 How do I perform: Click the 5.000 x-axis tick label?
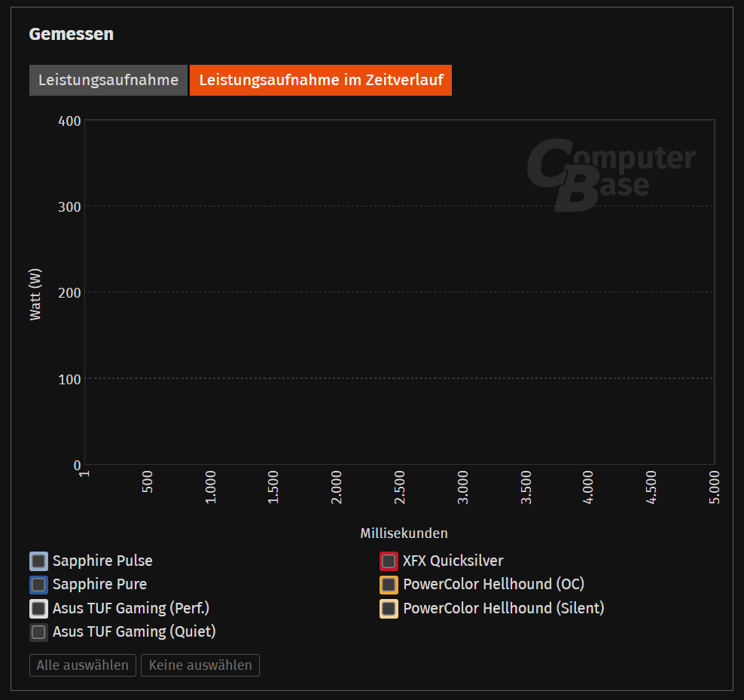click(714, 488)
